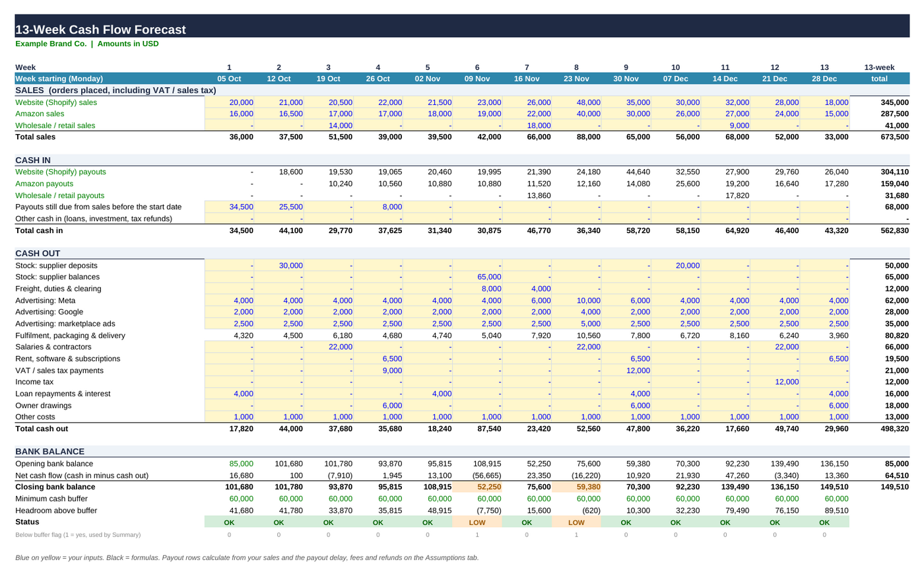Image resolution: width=924 pixels, height=576 pixels.
Task: Select the "28 Dec" date header
Action: (824, 78)
